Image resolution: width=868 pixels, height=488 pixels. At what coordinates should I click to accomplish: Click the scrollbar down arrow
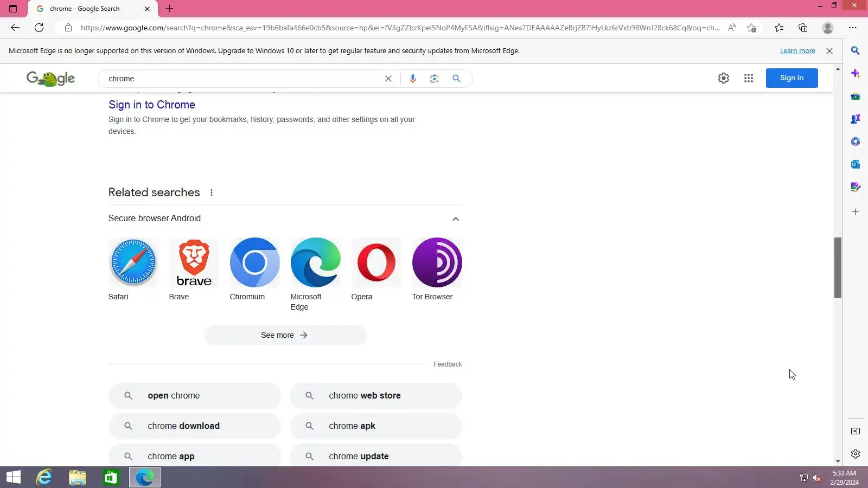tap(838, 461)
